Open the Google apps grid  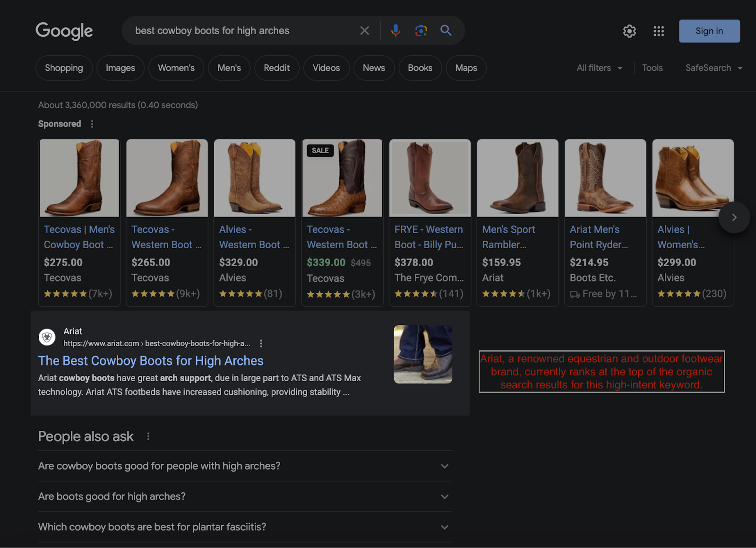(x=658, y=31)
